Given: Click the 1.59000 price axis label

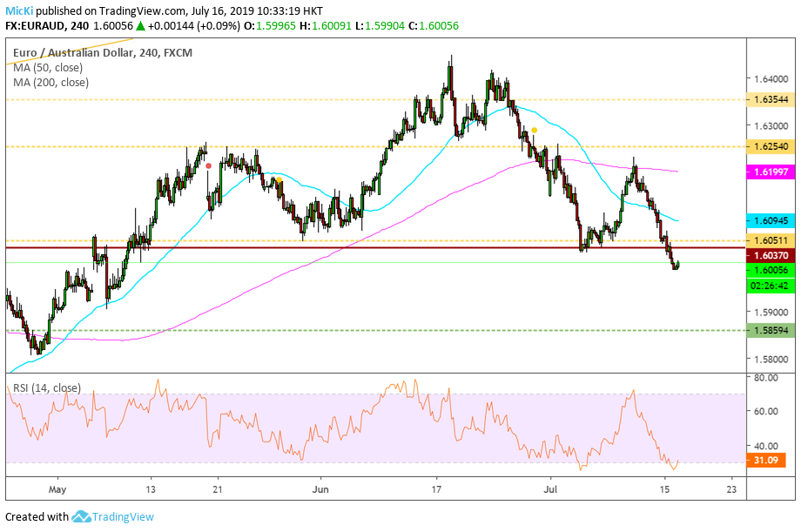Looking at the screenshot, I should pos(771,312).
